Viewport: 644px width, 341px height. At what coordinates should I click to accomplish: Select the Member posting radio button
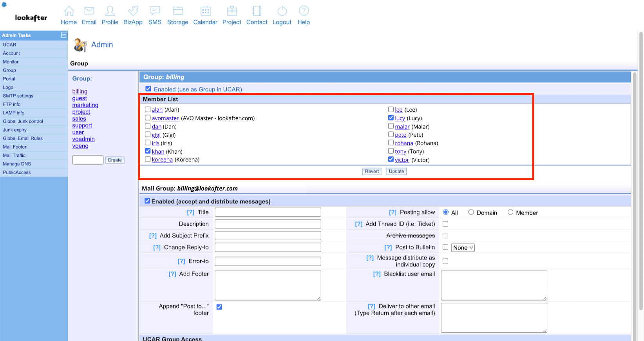[510, 212]
